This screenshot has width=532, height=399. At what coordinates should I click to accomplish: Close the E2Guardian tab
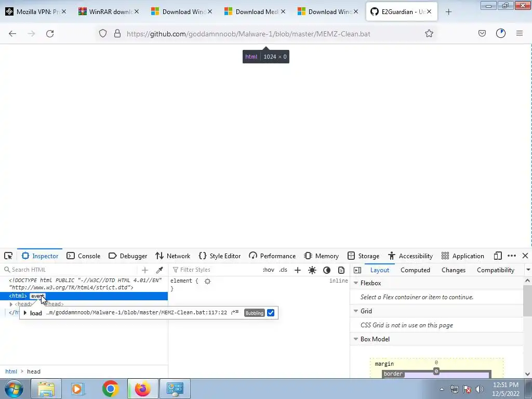click(x=429, y=11)
